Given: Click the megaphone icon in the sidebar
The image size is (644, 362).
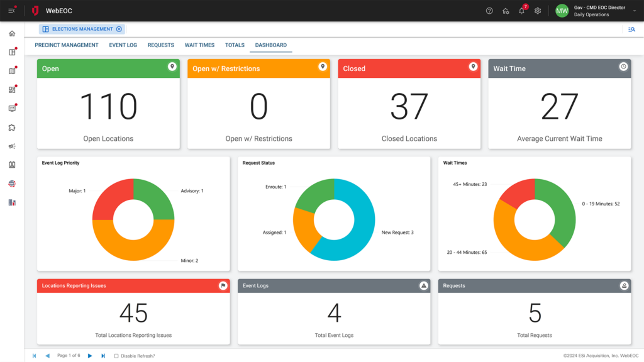Looking at the screenshot, I should (12, 146).
